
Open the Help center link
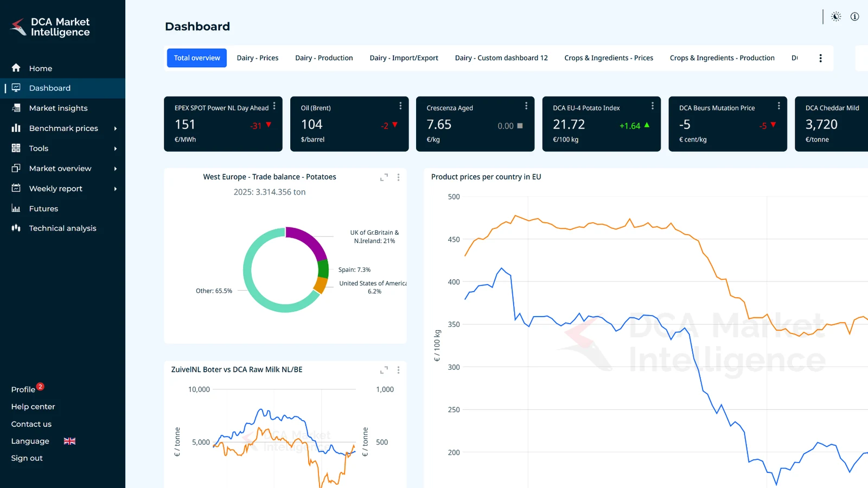(33, 407)
